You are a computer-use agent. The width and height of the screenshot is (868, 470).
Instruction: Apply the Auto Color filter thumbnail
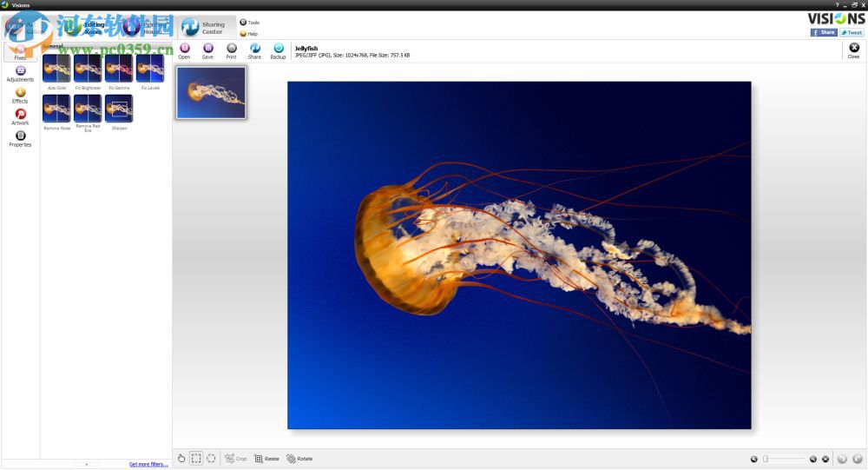(x=56, y=69)
